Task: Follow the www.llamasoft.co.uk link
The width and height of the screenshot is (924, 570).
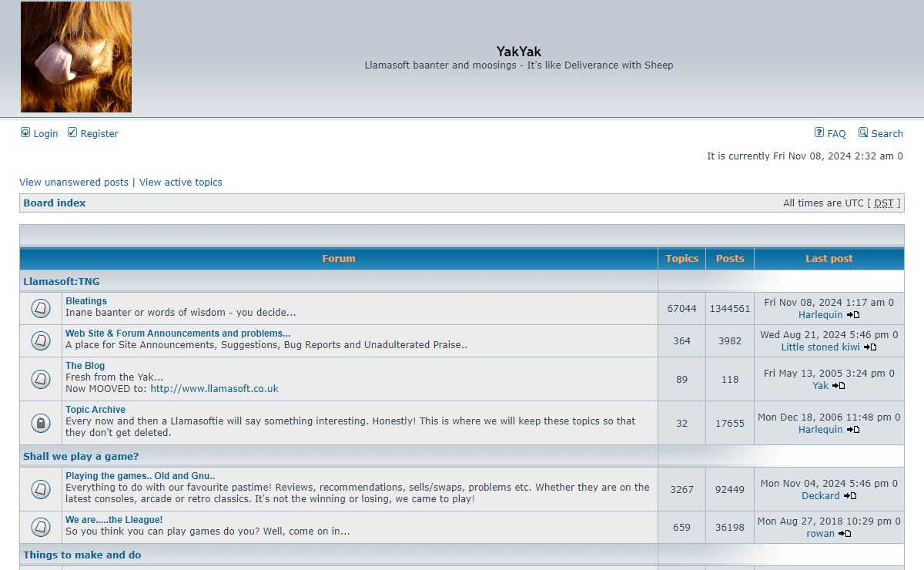Action: pos(214,389)
